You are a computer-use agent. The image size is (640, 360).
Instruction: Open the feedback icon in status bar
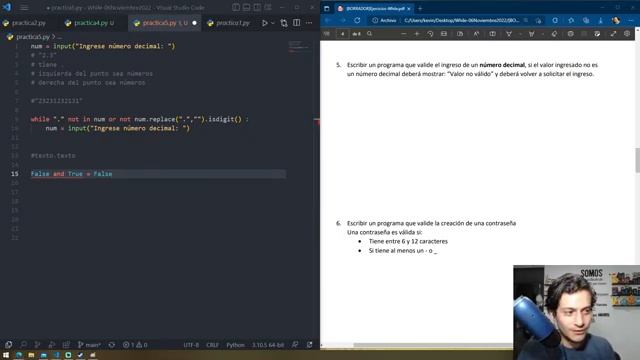295,345
